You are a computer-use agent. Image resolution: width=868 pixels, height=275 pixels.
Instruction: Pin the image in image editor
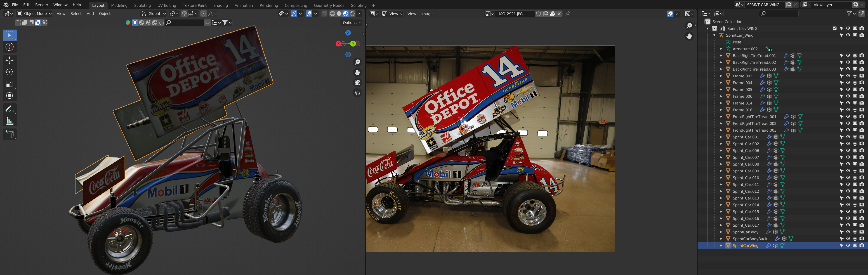point(568,14)
